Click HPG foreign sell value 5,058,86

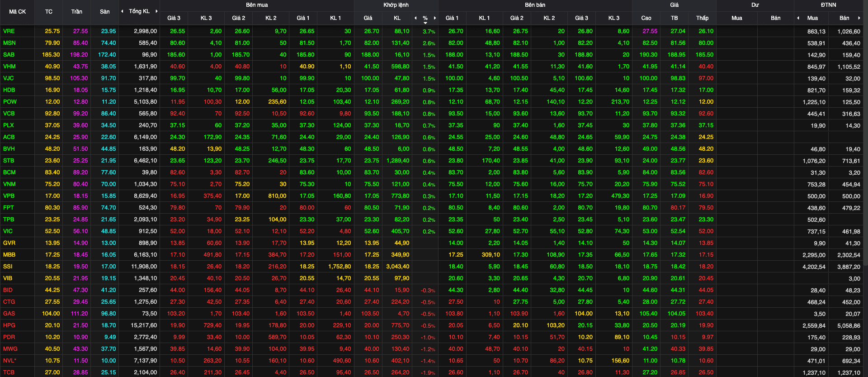pos(849,326)
